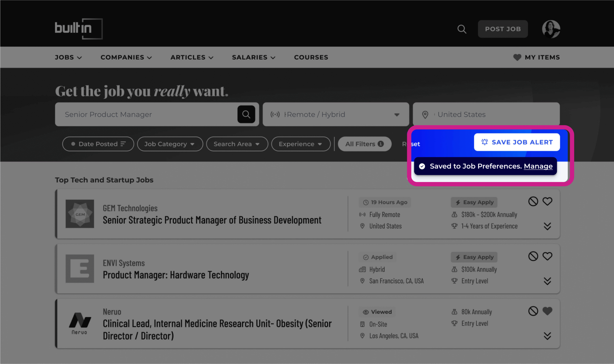The width and height of the screenshot is (614, 364).
Task: Expand the ENVI Systems job card
Action: pos(547,281)
